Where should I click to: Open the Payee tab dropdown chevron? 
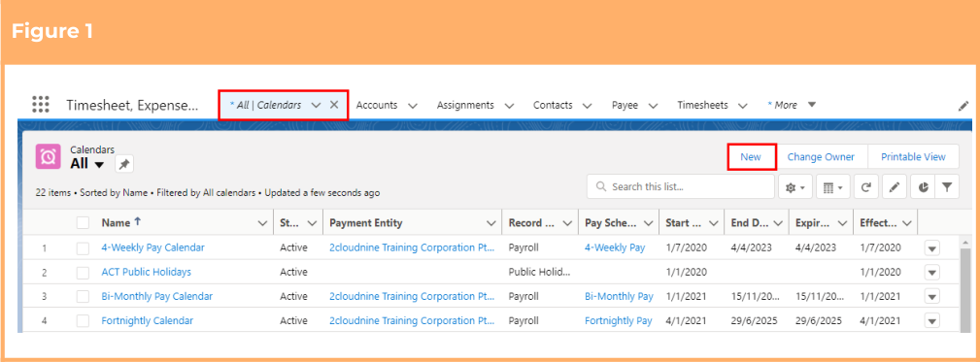(x=653, y=106)
